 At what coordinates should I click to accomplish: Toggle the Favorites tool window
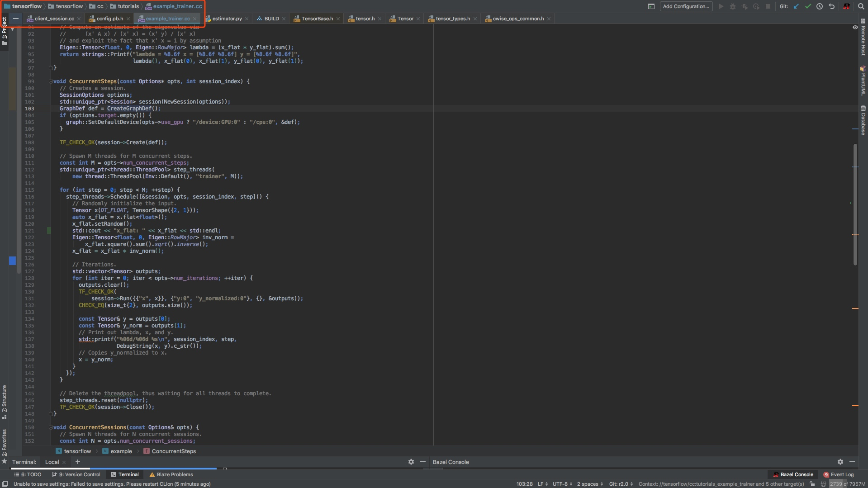point(4,446)
